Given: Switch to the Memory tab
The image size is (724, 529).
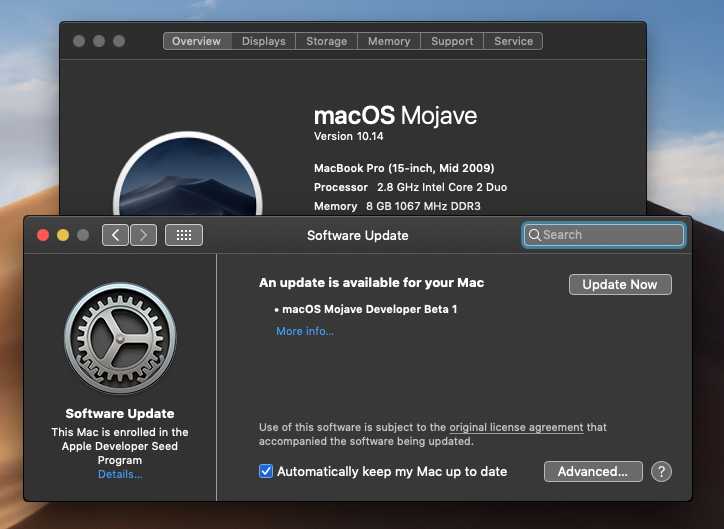Looking at the screenshot, I should point(389,41).
